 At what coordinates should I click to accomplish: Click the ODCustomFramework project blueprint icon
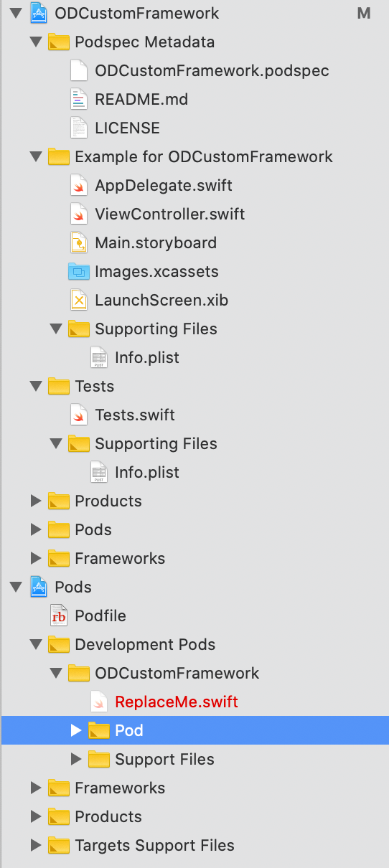click(39, 13)
